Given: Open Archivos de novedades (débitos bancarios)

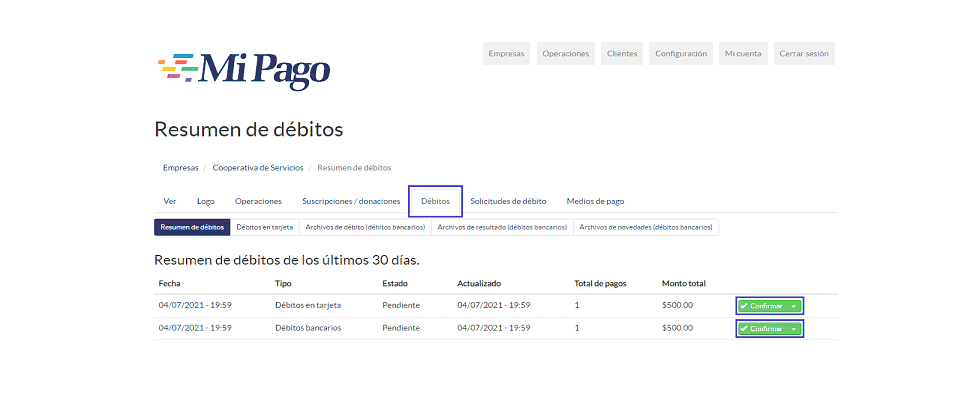Looking at the screenshot, I should pos(646,227).
